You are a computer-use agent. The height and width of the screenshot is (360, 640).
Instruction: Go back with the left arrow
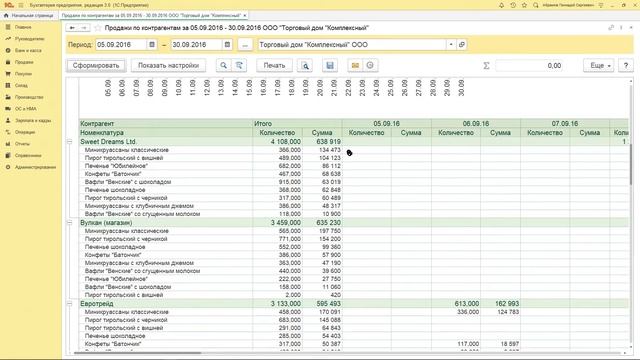coord(72,28)
